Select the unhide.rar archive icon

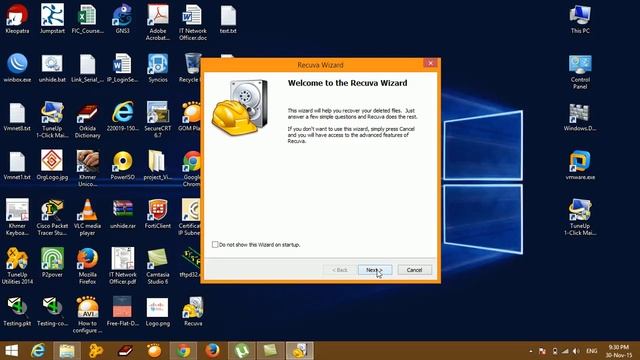(122, 214)
